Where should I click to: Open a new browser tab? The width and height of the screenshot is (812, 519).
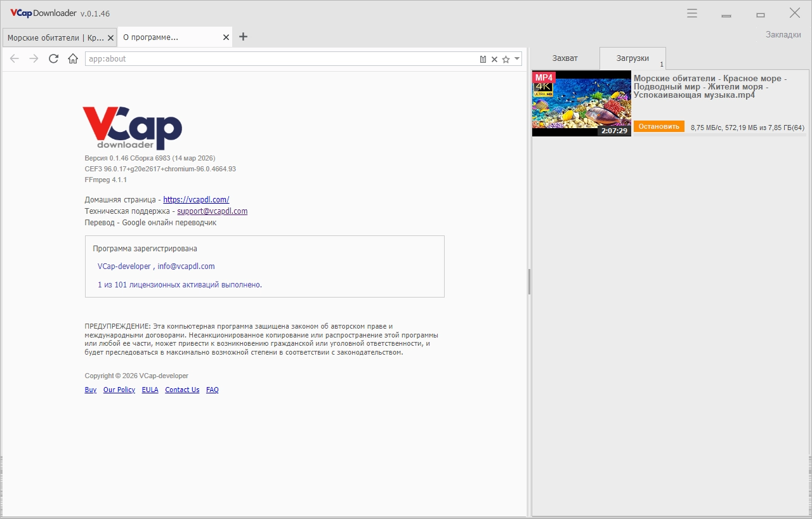[x=243, y=37]
